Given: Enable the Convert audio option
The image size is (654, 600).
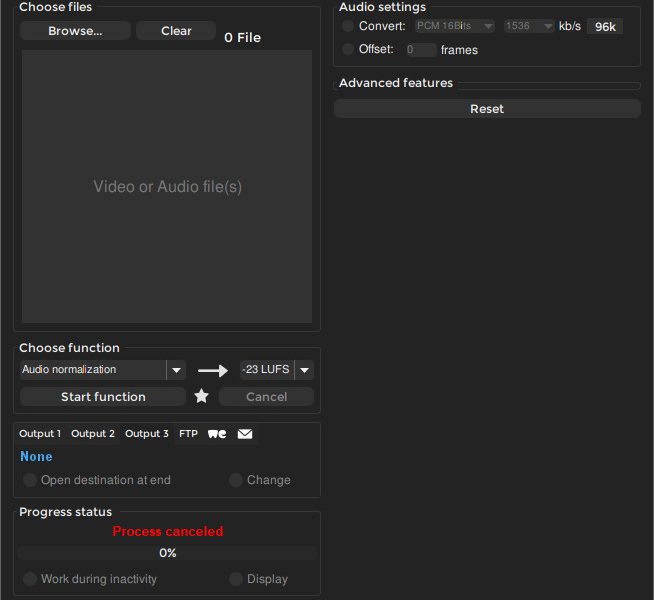Looking at the screenshot, I should click(348, 26).
